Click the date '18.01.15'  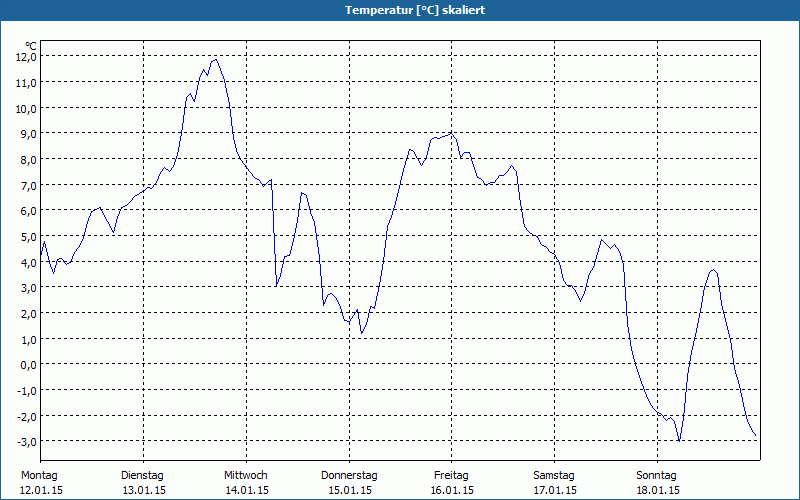[x=658, y=490]
